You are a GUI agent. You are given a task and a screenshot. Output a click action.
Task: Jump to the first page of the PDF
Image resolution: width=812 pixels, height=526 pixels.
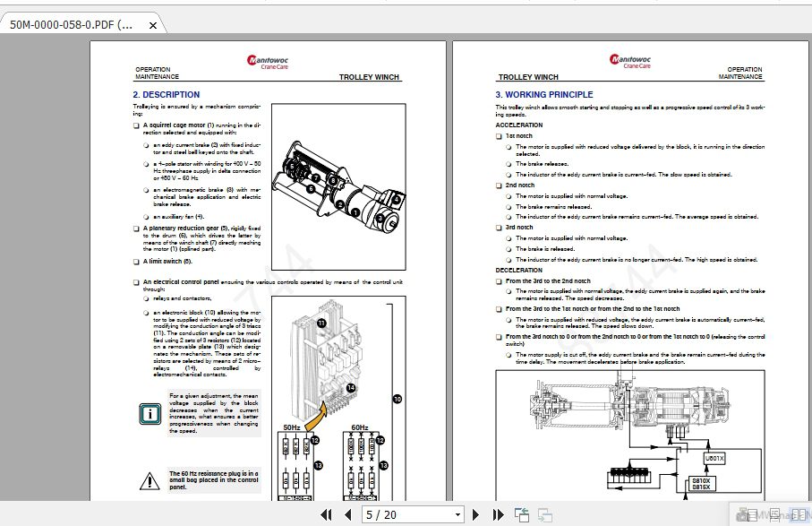327,513
